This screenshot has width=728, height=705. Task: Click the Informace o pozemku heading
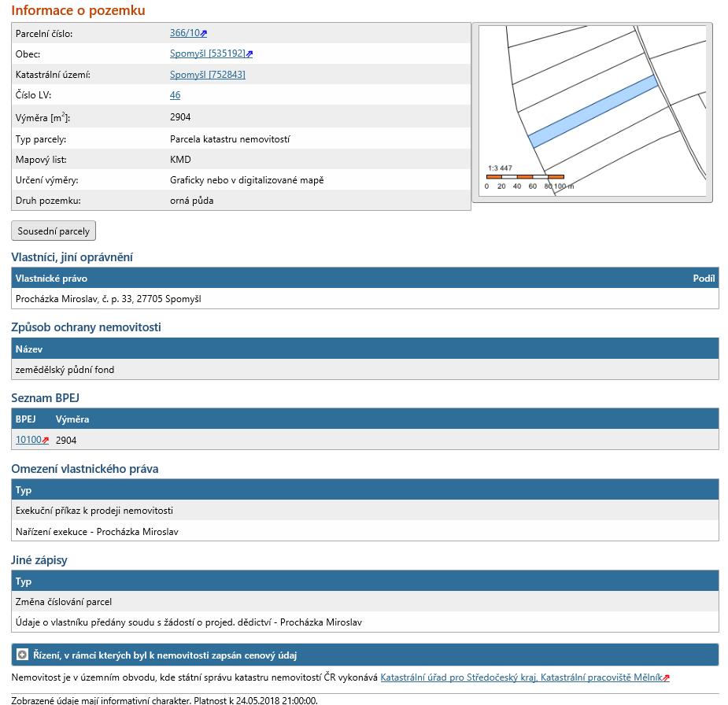point(78,10)
